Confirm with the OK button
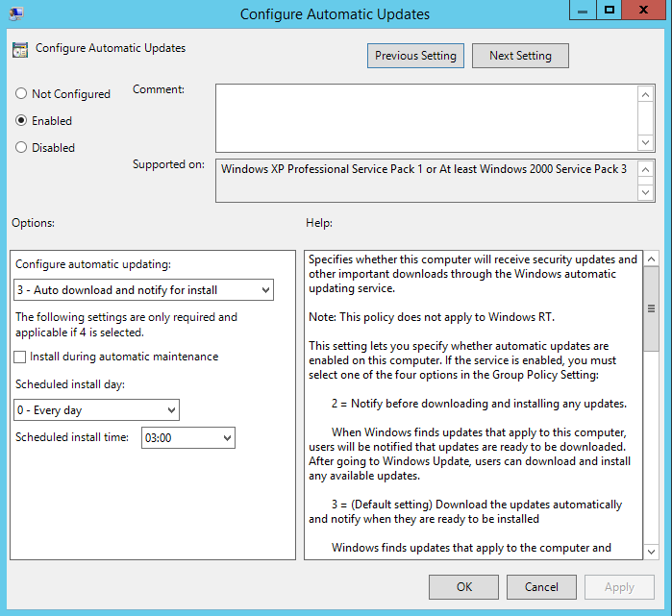 tap(463, 587)
